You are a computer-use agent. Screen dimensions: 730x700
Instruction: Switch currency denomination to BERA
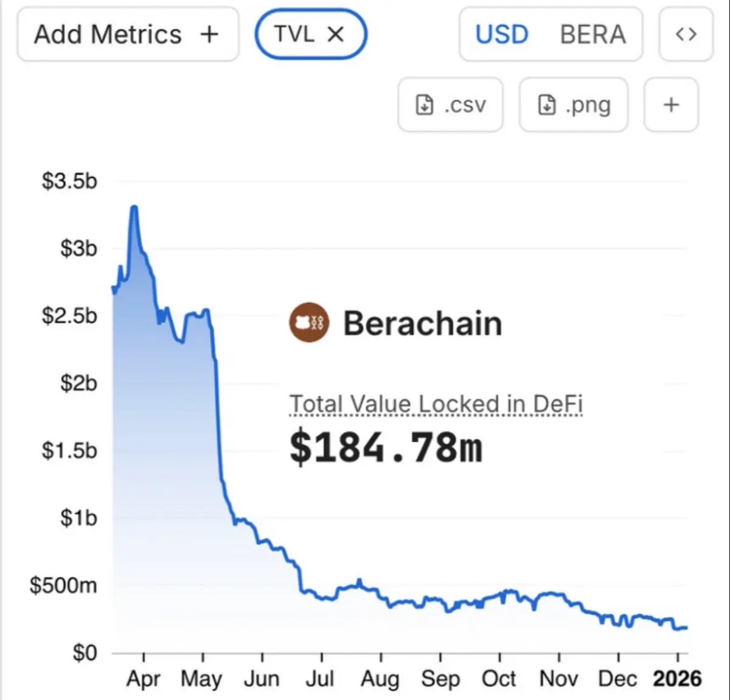coord(593,35)
